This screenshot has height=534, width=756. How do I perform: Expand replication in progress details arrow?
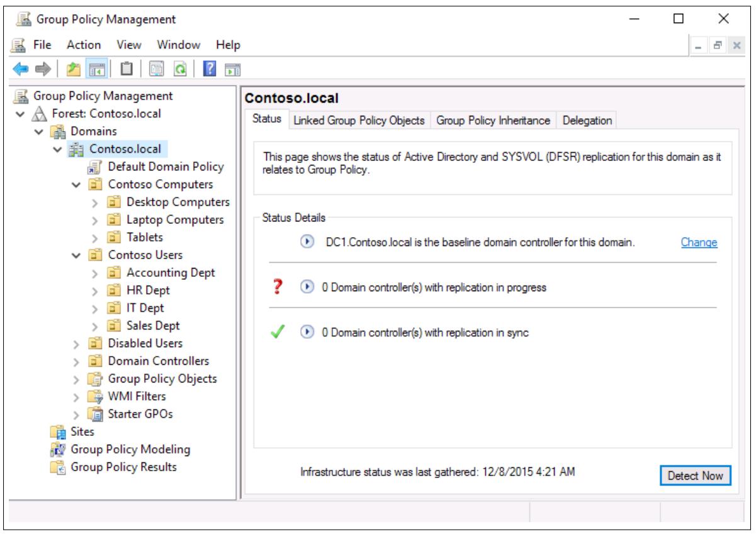tap(308, 287)
